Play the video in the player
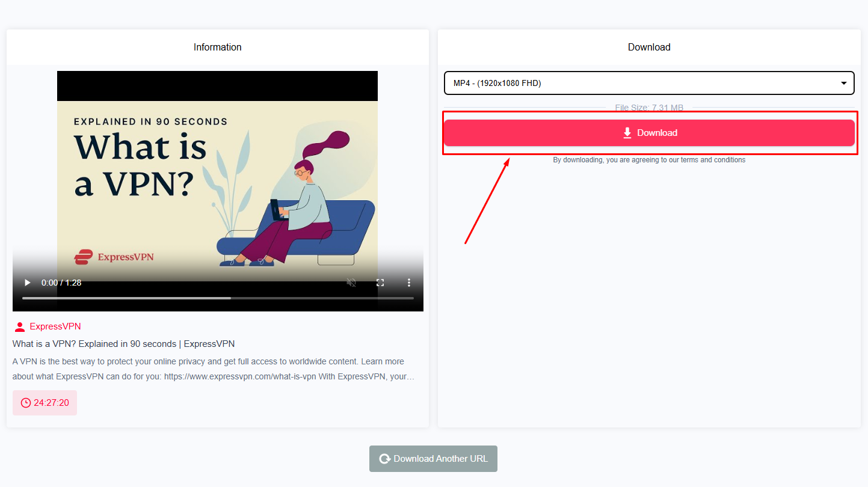Screen dimensions: 868x487 (26, 282)
